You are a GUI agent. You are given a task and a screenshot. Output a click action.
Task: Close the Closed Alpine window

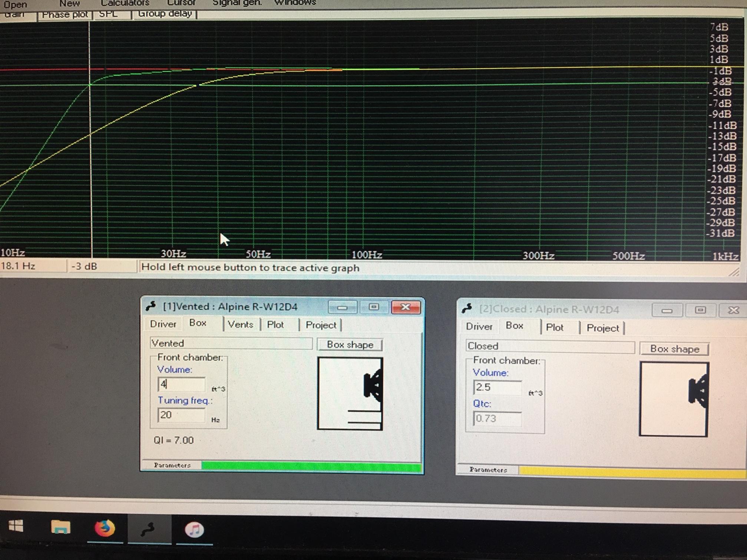click(x=733, y=310)
